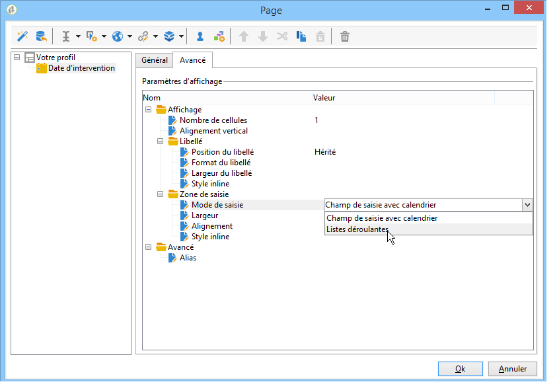The width and height of the screenshot is (557, 392).
Task: Click the blue person silhouette icon
Action: [x=200, y=36]
